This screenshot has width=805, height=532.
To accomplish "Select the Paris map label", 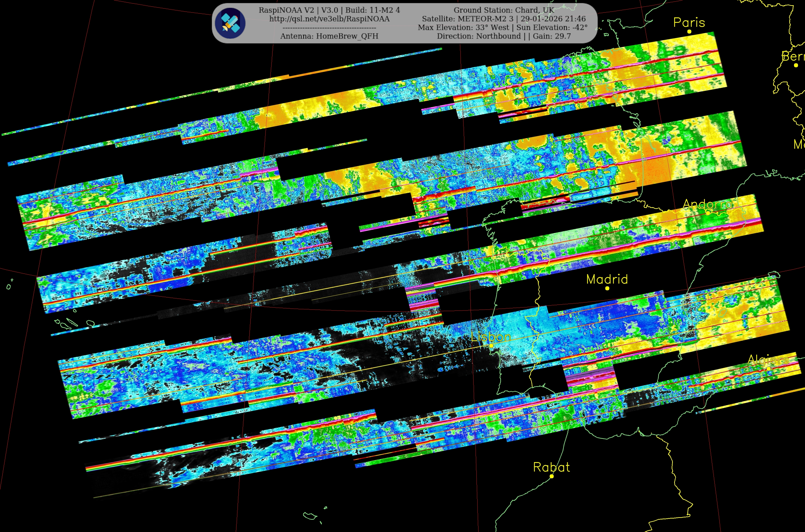I will (689, 22).
